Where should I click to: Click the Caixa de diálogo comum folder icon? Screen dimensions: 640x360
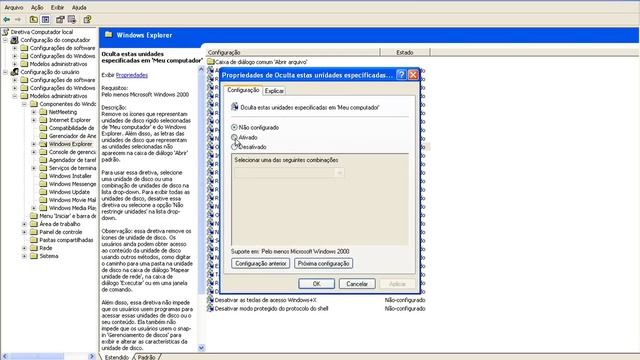[x=211, y=62]
